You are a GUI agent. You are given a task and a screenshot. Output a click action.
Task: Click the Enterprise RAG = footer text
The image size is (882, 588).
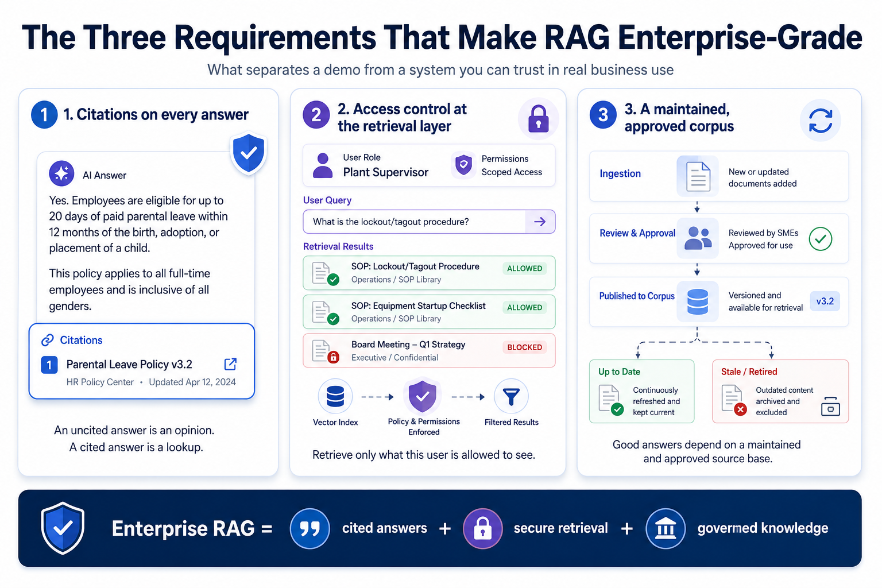tap(192, 528)
